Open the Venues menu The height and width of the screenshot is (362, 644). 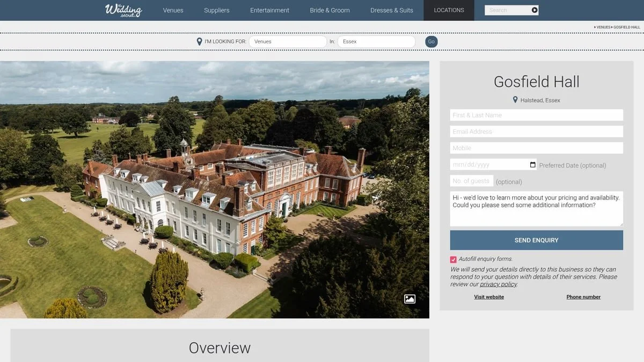pos(173,10)
